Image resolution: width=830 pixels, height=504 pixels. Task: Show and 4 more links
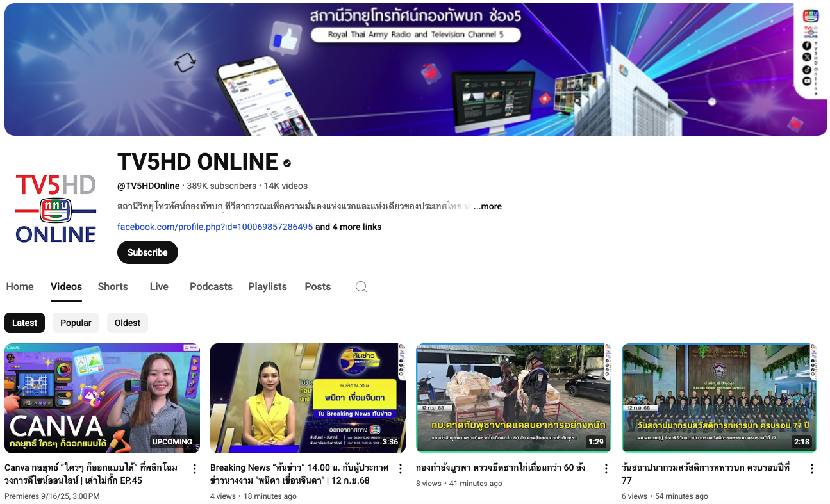click(349, 227)
